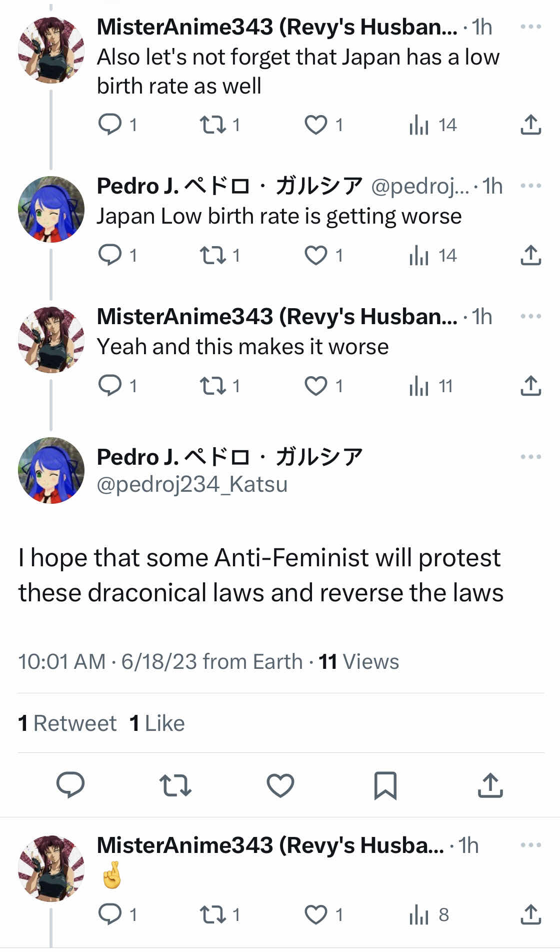Viewport: 560px width, 952px height.
Task: View analytics of the crossed fingers emoji reply
Action: (419, 914)
